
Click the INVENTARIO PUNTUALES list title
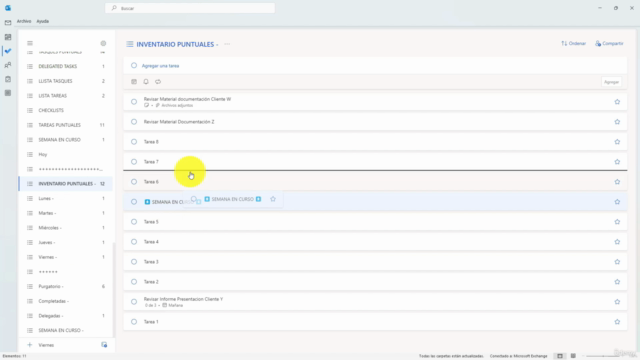coord(177,44)
